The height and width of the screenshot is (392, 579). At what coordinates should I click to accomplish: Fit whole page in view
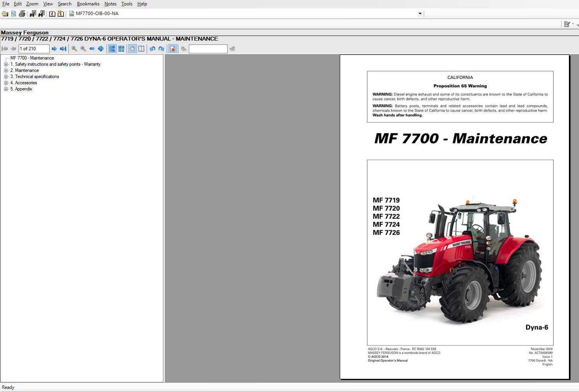click(101, 49)
